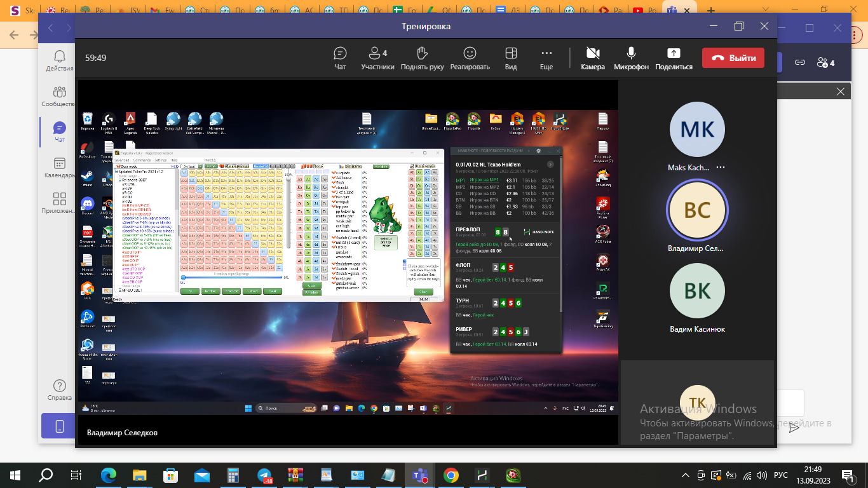
Task: Open the meeting chat panel
Action: click(x=340, y=58)
